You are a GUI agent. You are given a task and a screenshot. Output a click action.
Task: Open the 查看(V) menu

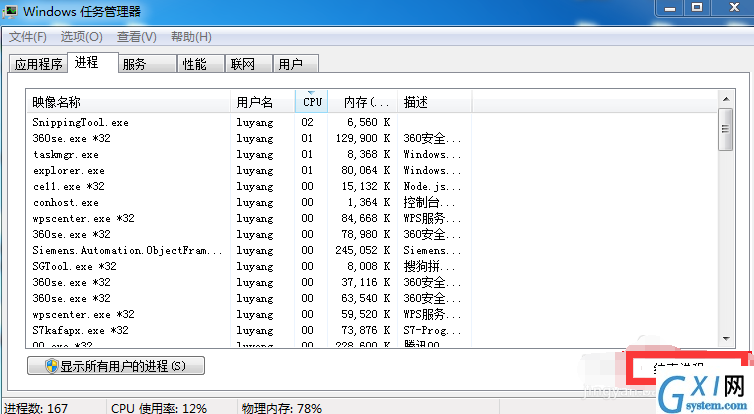137,37
